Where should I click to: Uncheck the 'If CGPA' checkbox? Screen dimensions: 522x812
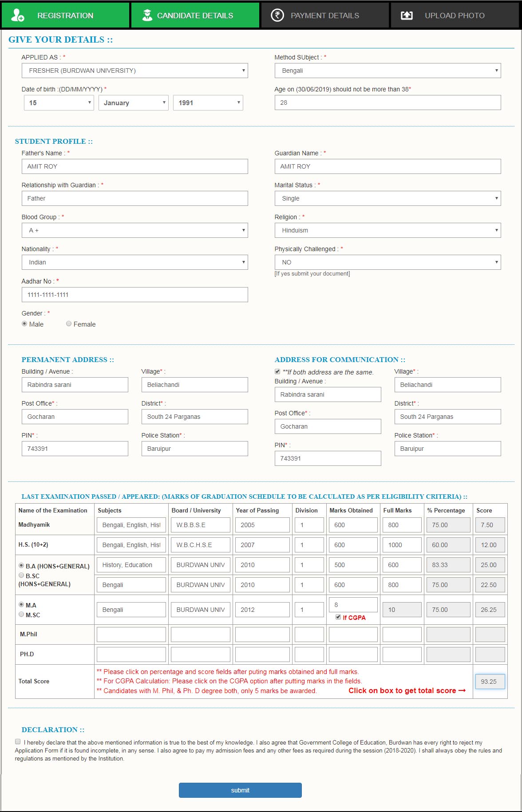coord(338,617)
